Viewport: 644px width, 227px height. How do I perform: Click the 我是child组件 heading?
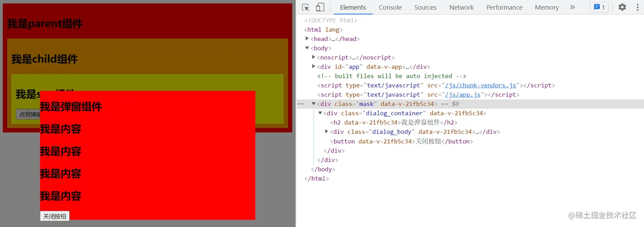tap(45, 59)
